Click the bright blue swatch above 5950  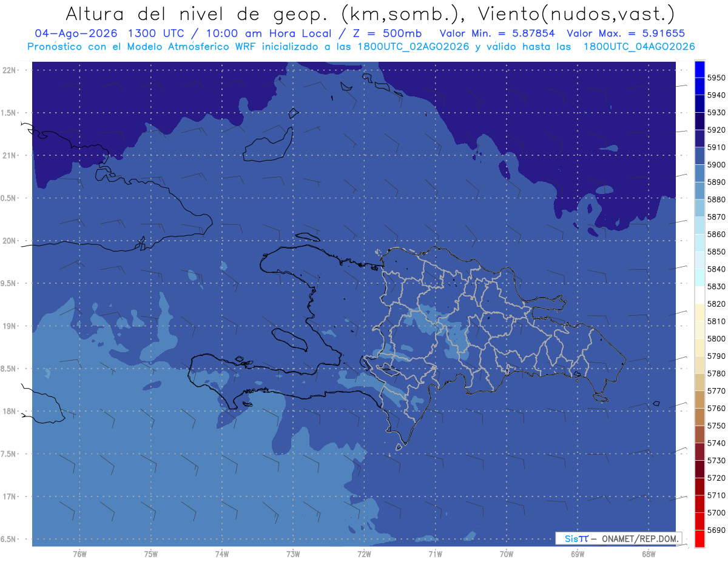click(x=699, y=69)
